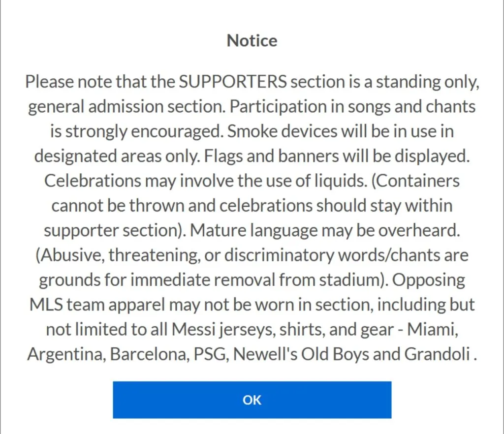Viewport: 504px width, 434px height.
Task: Click the word Barcelona in the text
Action: click(148, 354)
